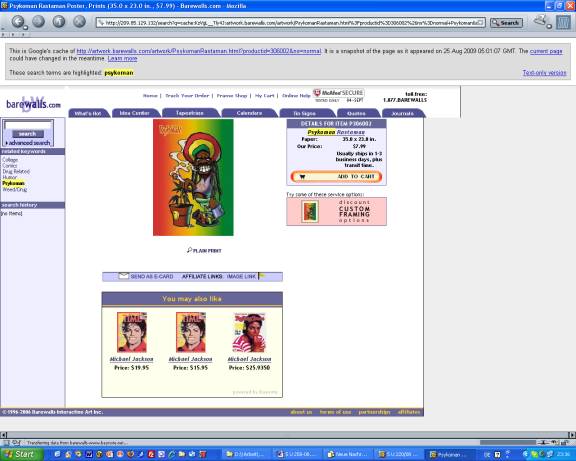
Task: Open Michael Jackson poster priced $15.95
Action: 191,332
